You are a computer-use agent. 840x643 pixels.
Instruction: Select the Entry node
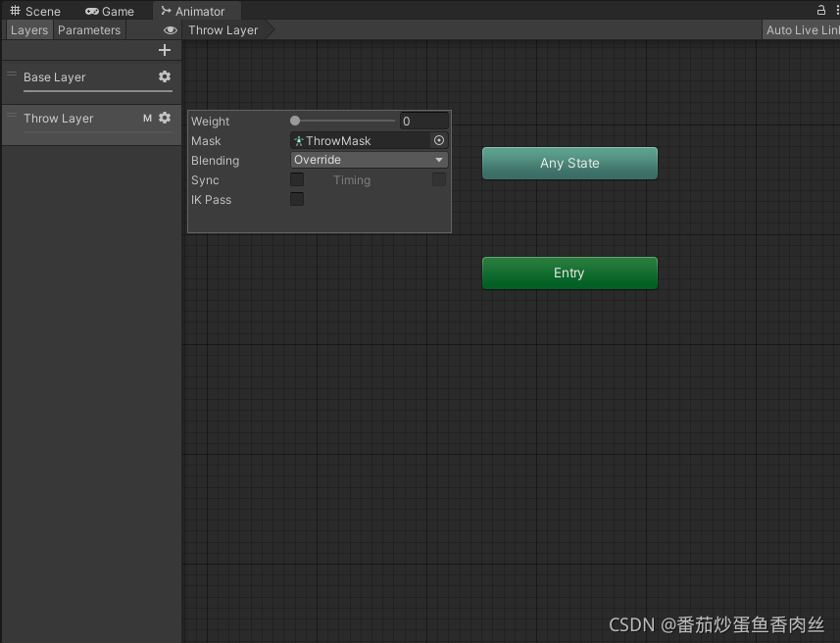[569, 272]
